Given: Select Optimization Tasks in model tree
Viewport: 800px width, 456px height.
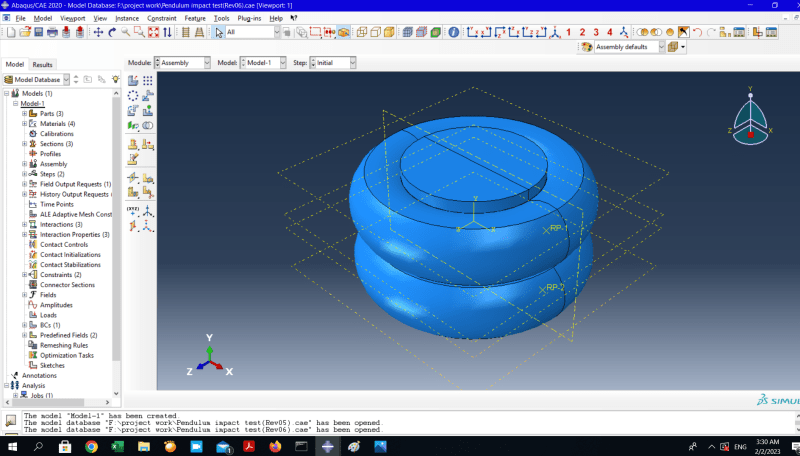Looking at the screenshot, I should (x=67, y=356).
